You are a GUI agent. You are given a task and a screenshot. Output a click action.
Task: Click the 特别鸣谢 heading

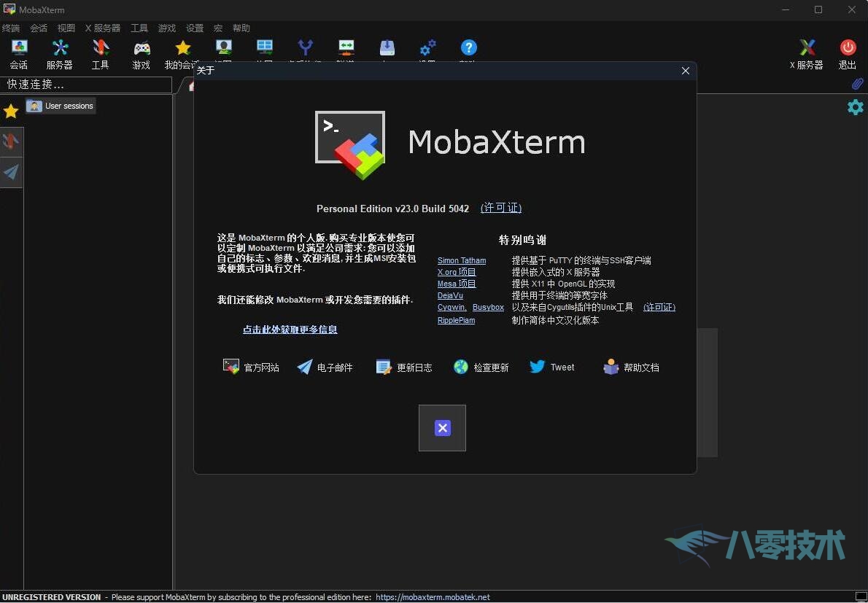click(522, 240)
